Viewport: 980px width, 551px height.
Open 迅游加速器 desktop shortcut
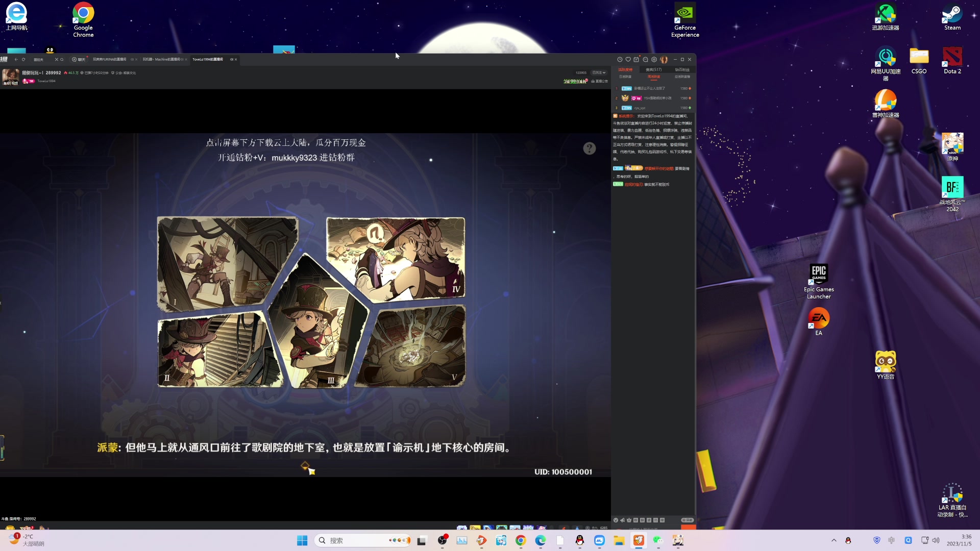tap(886, 17)
